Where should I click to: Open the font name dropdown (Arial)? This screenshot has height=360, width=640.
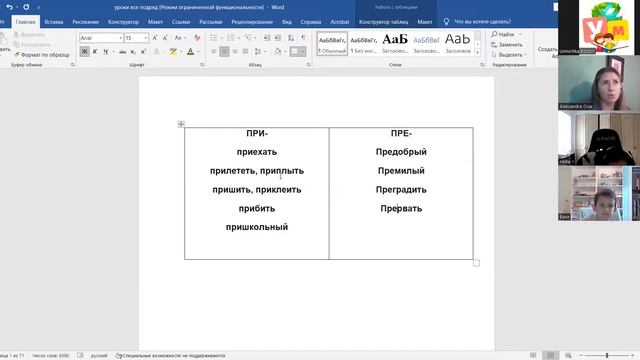coord(120,38)
